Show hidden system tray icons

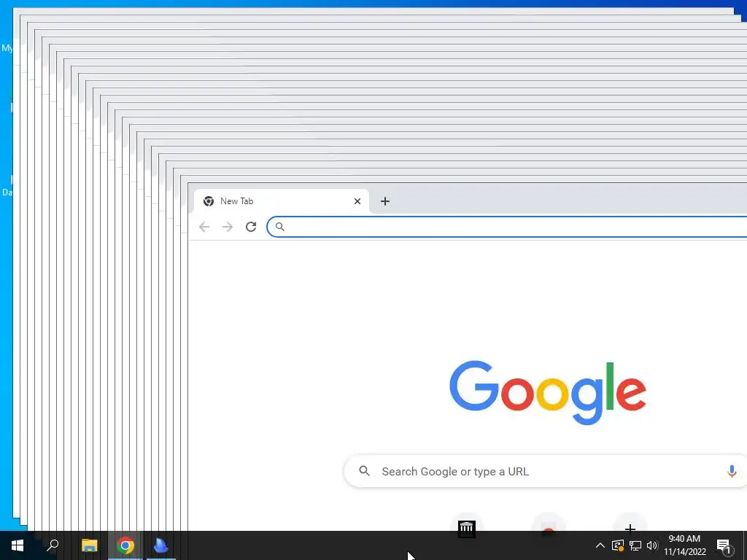coord(600,545)
